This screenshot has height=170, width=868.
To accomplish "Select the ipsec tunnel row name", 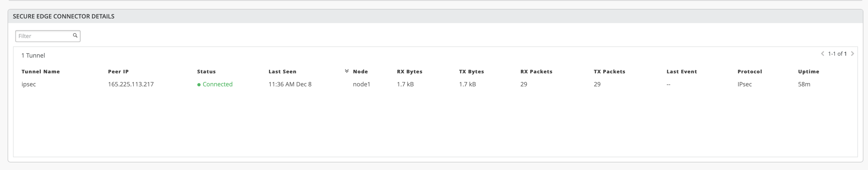I will (29, 84).
